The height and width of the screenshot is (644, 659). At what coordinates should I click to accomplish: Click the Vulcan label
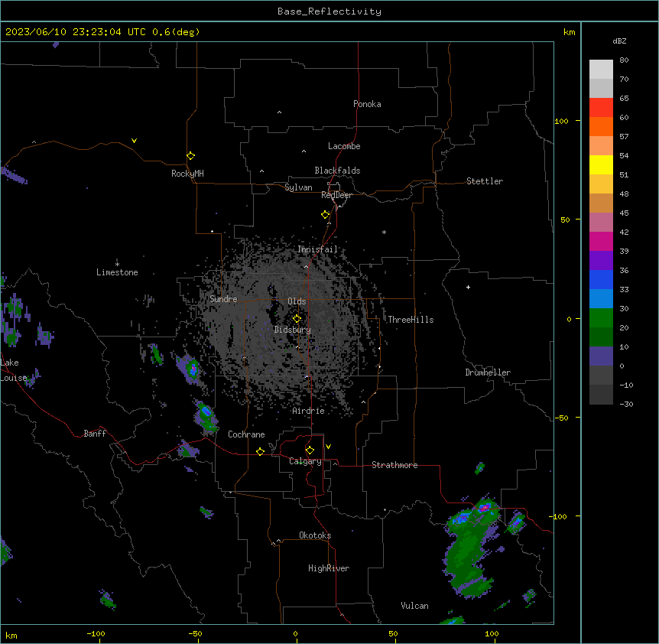(414, 606)
